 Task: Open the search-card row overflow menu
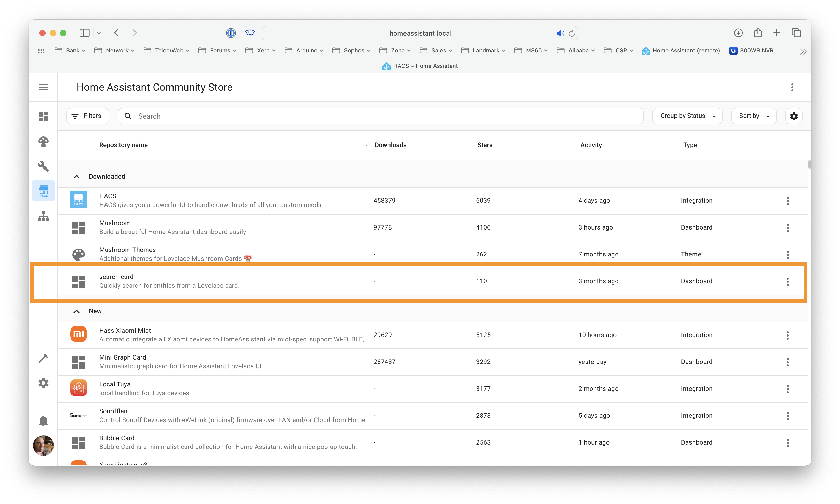(787, 281)
